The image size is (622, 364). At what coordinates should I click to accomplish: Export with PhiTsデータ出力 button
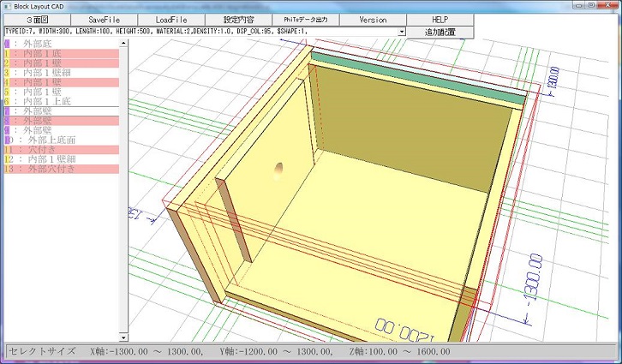pyautogui.click(x=306, y=20)
